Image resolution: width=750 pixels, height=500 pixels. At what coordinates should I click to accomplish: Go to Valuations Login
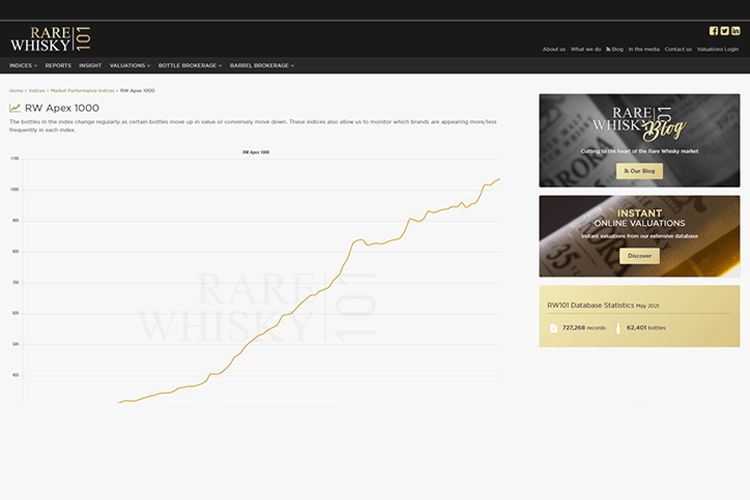coord(717,49)
